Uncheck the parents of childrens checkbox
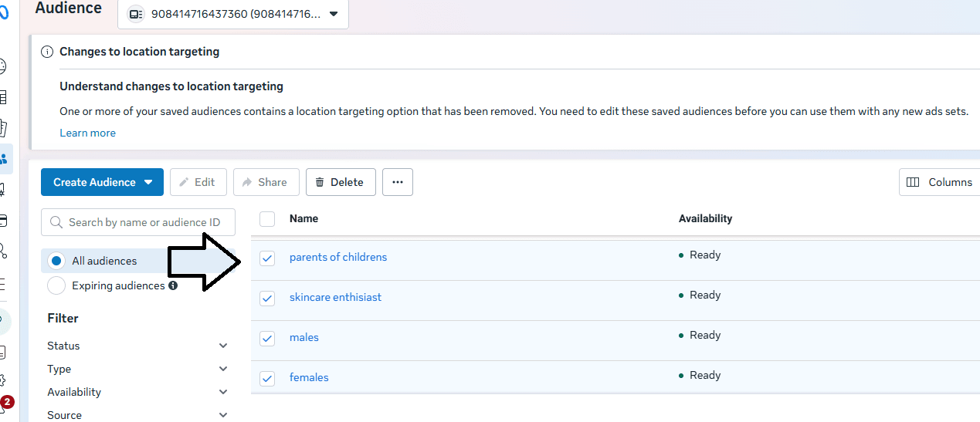Screen dimensions: 980x422 click(267, 258)
